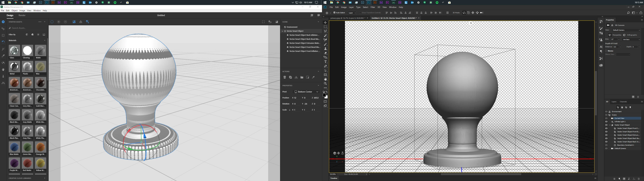Open the Pivot Bottom Center dropdown
The height and width of the screenshot is (181, 644).
point(306,92)
